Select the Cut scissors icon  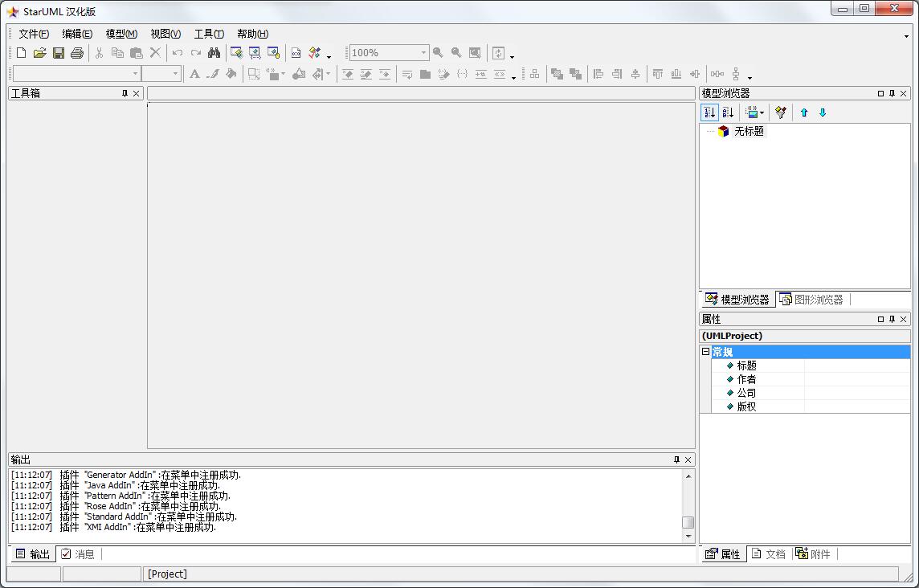click(x=97, y=52)
